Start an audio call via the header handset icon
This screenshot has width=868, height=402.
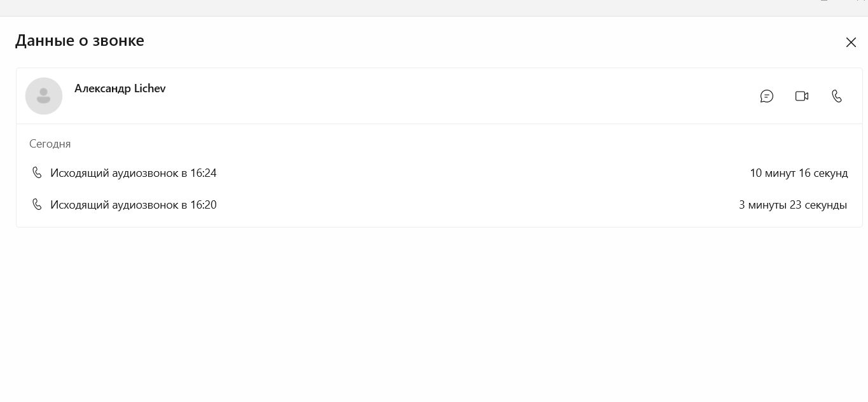837,96
